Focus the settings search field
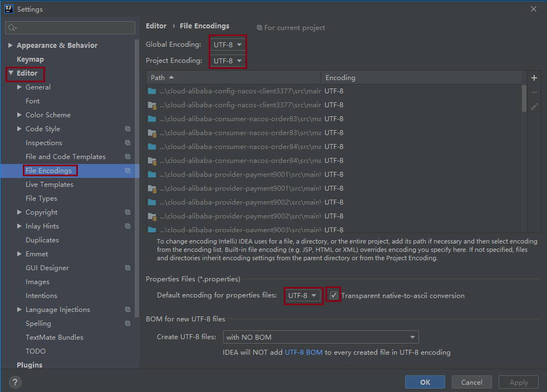 point(70,28)
